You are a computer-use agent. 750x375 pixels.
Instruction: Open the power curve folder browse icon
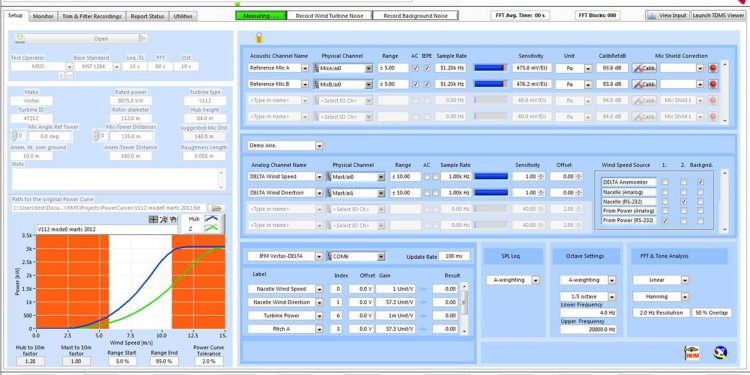pos(217,208)
